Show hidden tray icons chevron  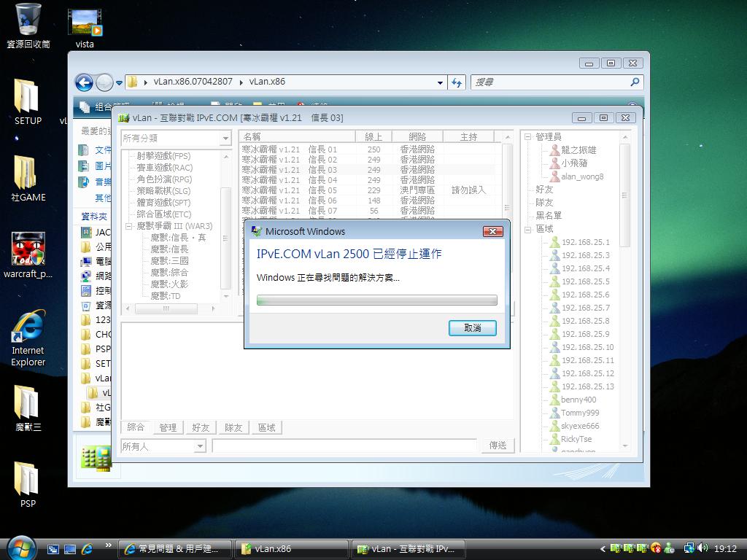603,549
